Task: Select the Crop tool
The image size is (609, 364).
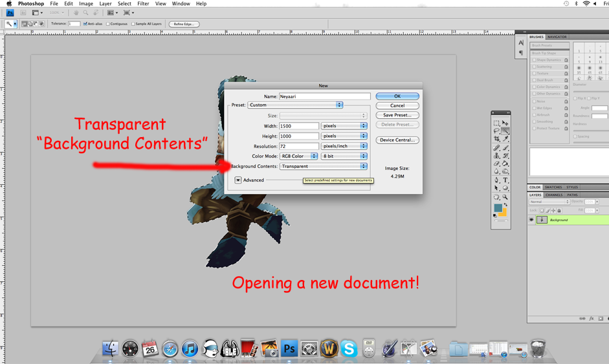Action: point(497,139)
